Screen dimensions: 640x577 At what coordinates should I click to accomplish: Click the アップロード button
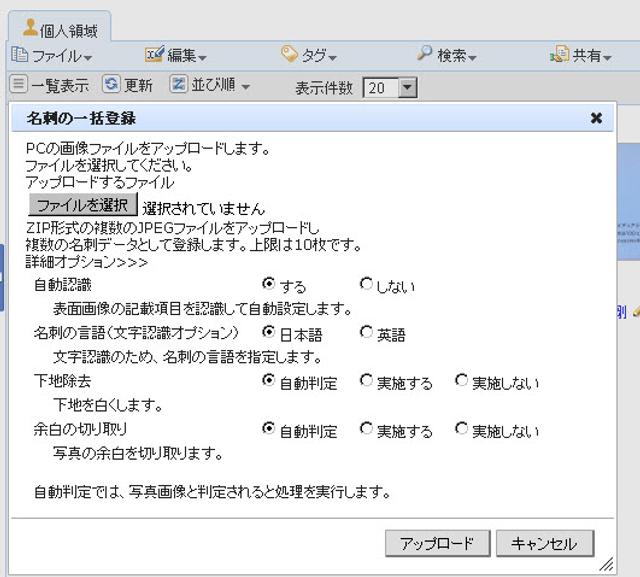pos(438,543)
